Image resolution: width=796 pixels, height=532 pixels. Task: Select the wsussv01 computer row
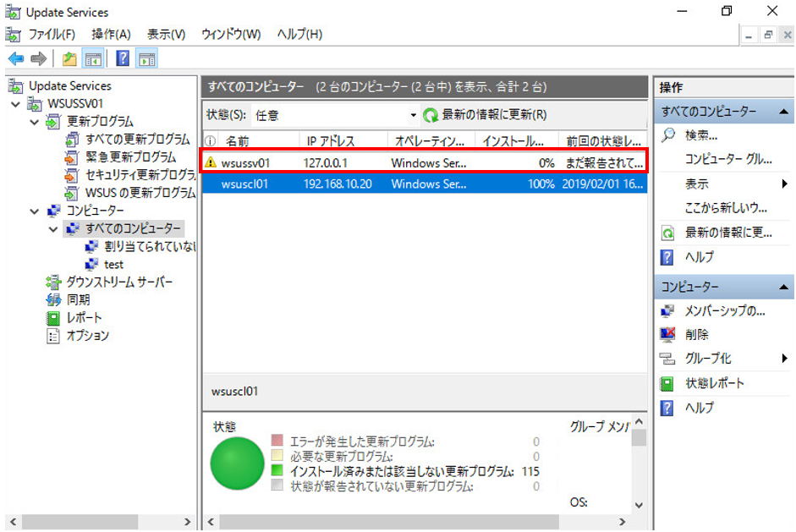[425, 163]
